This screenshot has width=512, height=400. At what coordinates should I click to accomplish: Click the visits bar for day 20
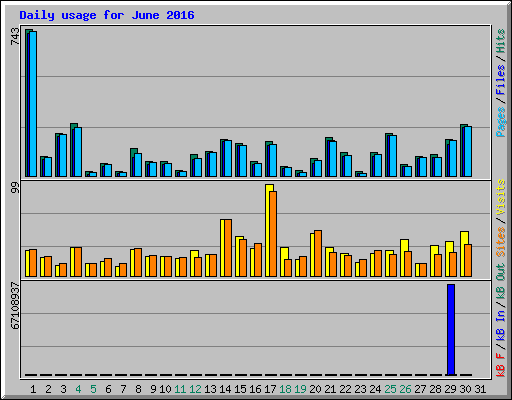313,255
